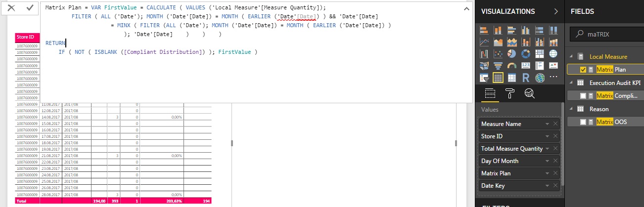This screenshot has height=207, width=644.
Task: Select the map globe visual
Action: coord(553,54)
